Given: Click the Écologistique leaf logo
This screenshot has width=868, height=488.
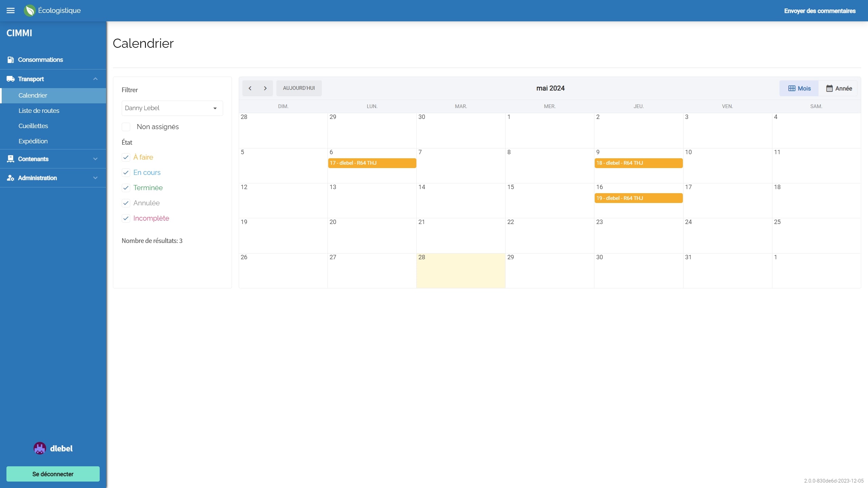Looking at the screenshot, I should pyautogui.click(x=29, y=11).
